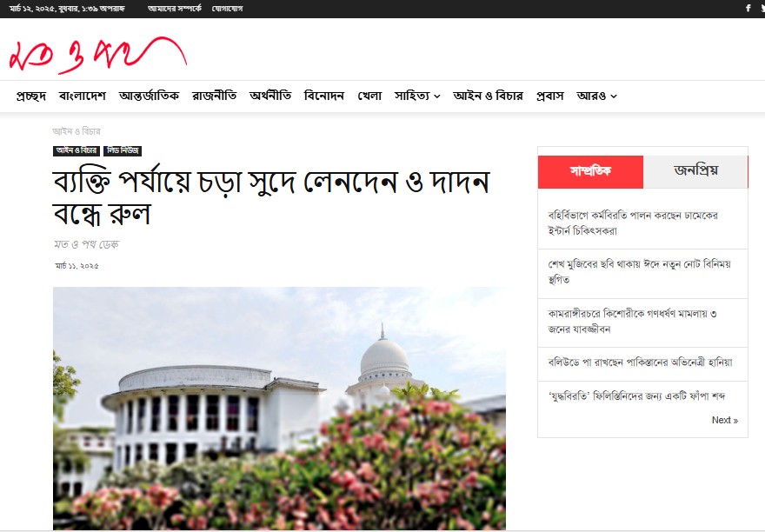765x532 pixels.
Task: Open the বলিউডে পা রাখছেন news headline
Action: (x=640, y=362)
